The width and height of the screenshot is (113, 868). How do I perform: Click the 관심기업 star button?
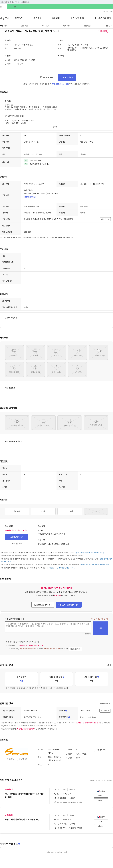10,759
